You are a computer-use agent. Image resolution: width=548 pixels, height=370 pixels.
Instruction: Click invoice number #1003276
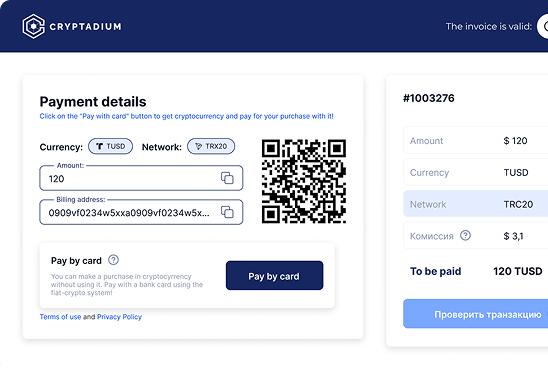point(428,98)
